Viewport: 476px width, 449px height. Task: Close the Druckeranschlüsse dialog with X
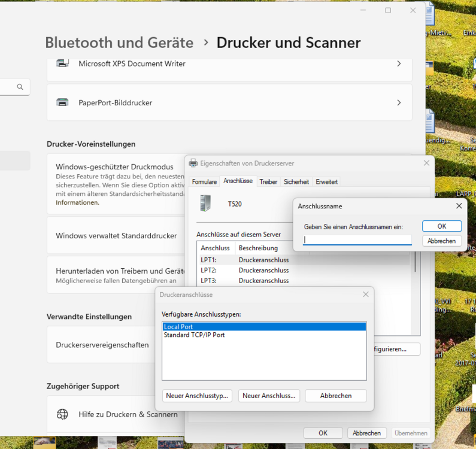click(x=365, y=295)
